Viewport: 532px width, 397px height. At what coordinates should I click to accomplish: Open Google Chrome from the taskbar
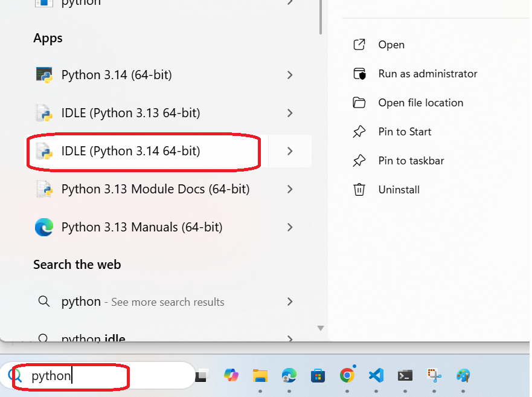click(347, 375)
